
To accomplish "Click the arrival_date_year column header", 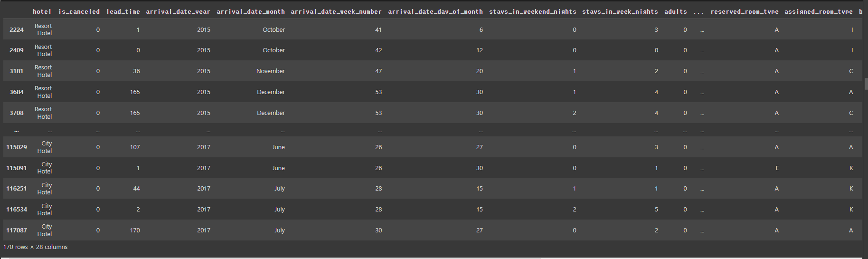I will click(178, 11).
